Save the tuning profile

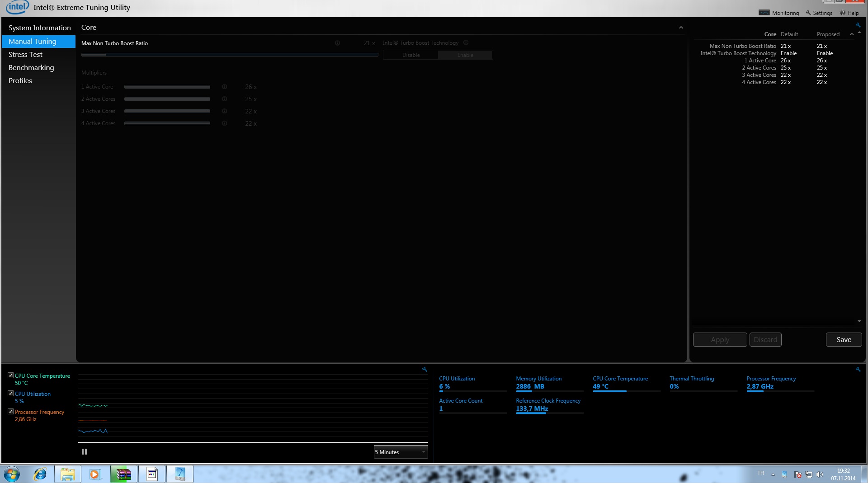[x=844, y=340]
